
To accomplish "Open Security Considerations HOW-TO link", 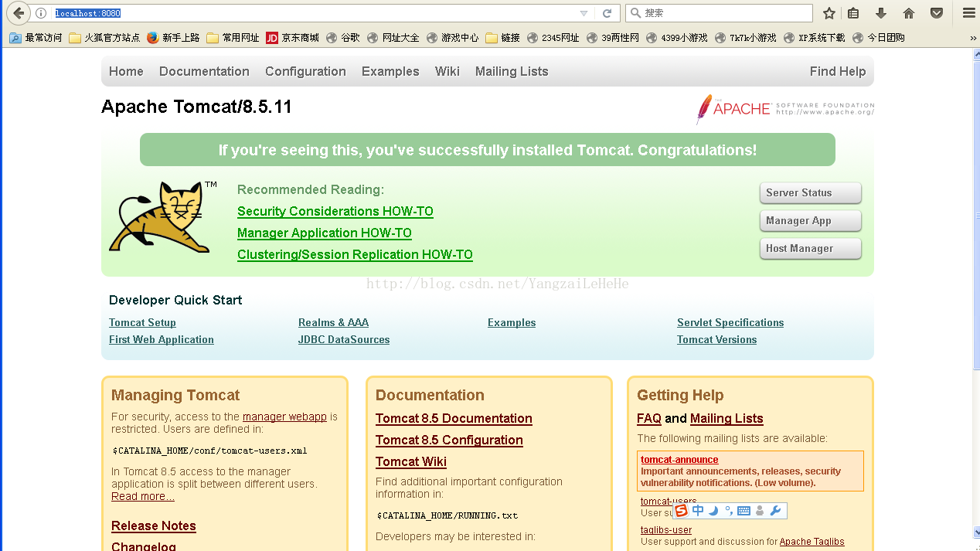I will [335, 212].
